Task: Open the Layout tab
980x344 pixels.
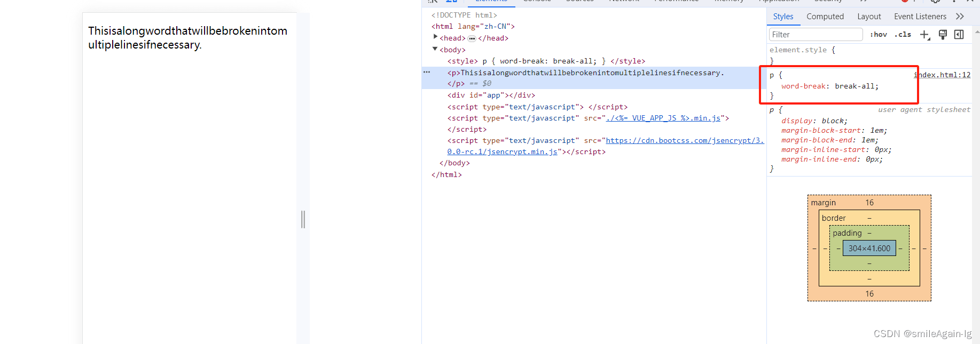Action: click(869, 17)
